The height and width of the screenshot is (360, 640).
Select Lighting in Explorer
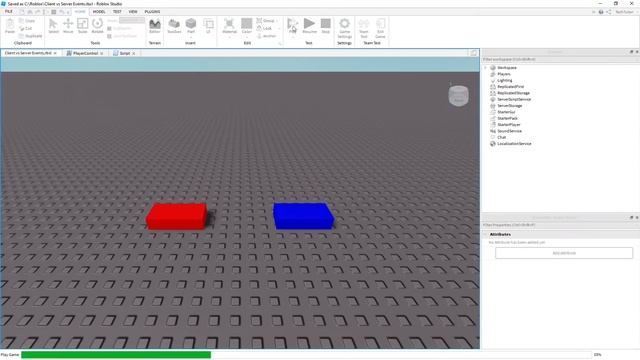coord(504,80)
